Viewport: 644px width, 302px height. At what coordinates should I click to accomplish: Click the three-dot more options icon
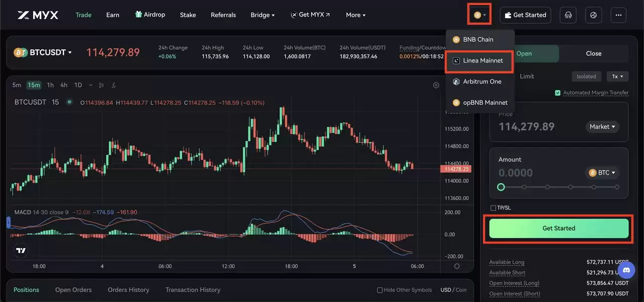[x=618, y=15]
